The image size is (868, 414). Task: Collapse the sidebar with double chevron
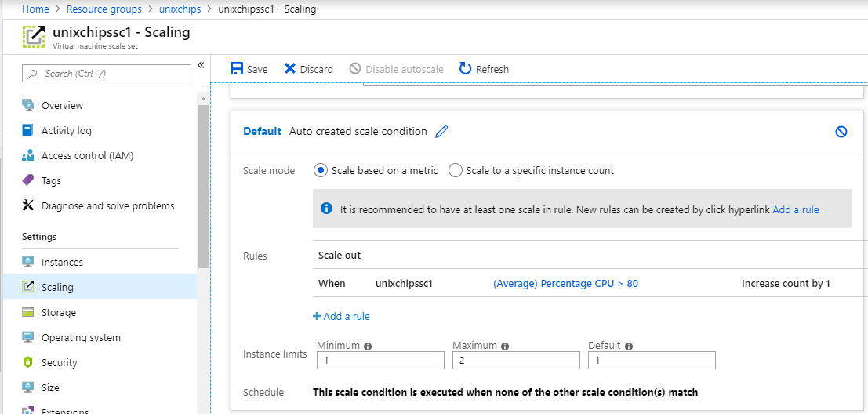pyautogui.click(x=201, y=65)
